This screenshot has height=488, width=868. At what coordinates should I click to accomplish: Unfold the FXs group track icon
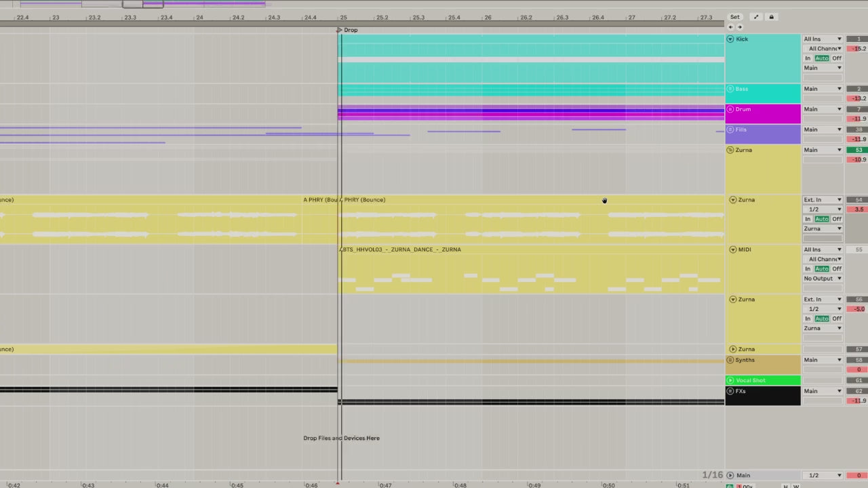730,391
